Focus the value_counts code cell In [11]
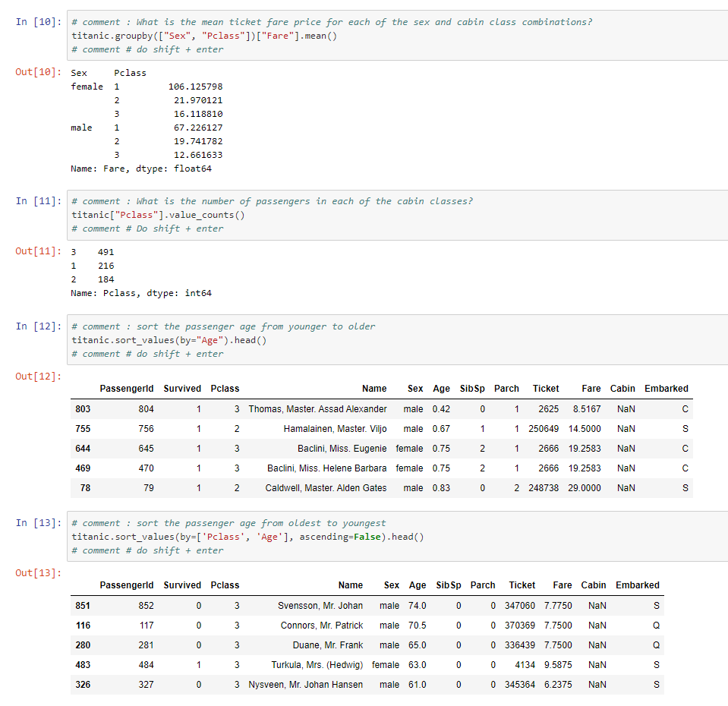 (395, 215)
